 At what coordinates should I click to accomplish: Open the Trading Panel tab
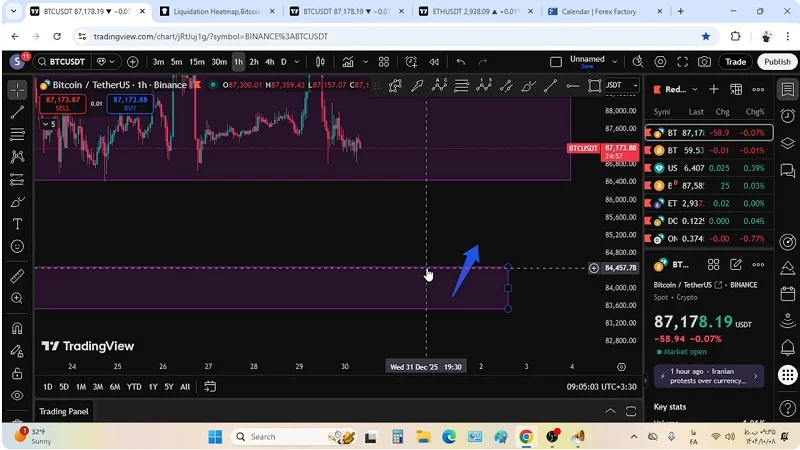coord(64,411)
